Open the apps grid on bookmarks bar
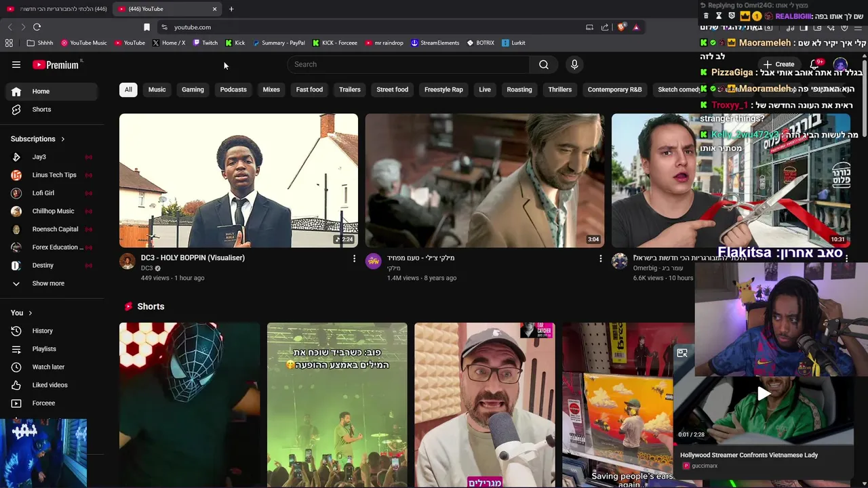Viewport: 868px width, 488px height. 9,43
